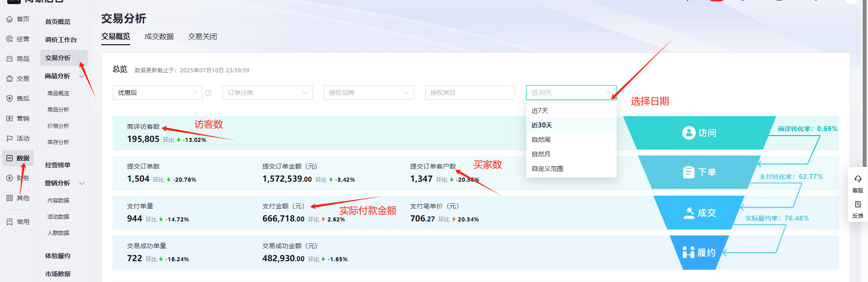The image size is (868, 282).
Task: Expand the 授权品牌 dropdown
Action: pyautogui.click(x=368, y=93)
